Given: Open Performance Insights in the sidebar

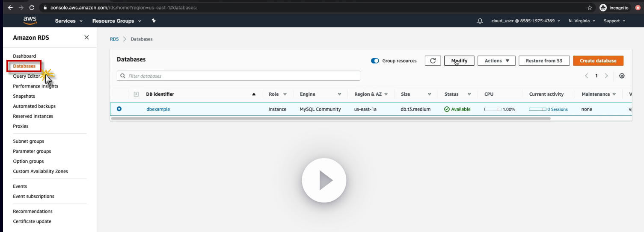Looking at the screenshot, I should [36, 86].
